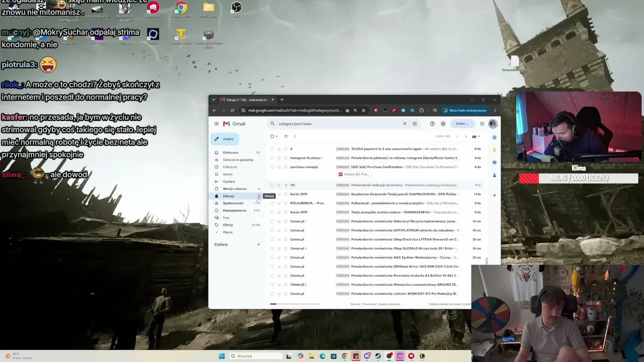Screen dimensions: 644x362
Task: Open the Kurier DPD Bezpieczne doręczenie email
Action: tap(375, 194)
